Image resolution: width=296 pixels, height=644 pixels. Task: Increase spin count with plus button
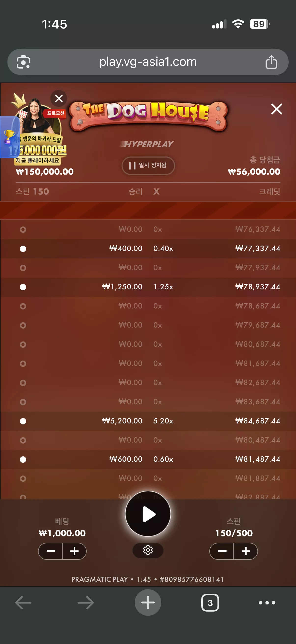246,551
